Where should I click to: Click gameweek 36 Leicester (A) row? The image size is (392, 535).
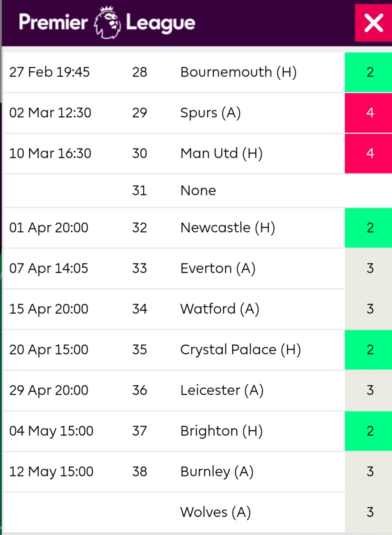(198, 390)
